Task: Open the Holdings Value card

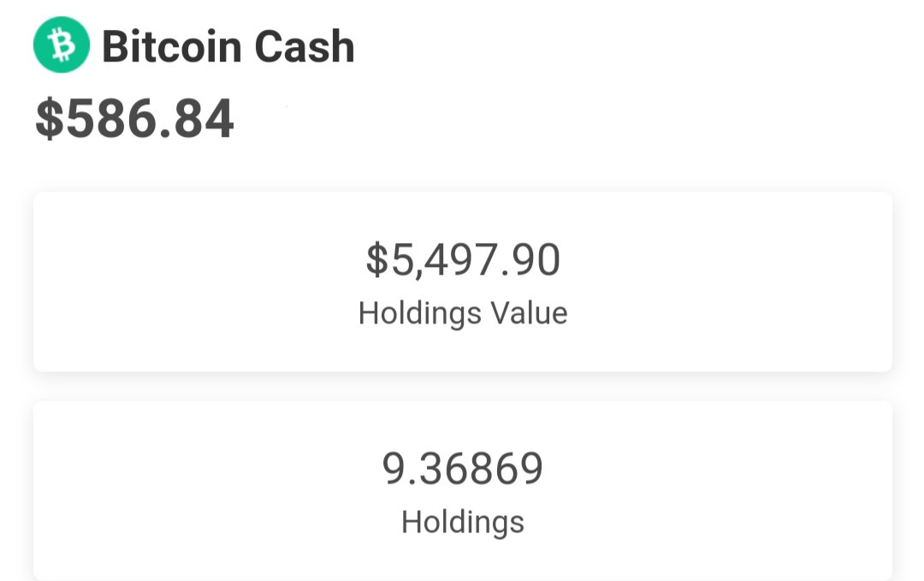Action: [x=463, y=282]
